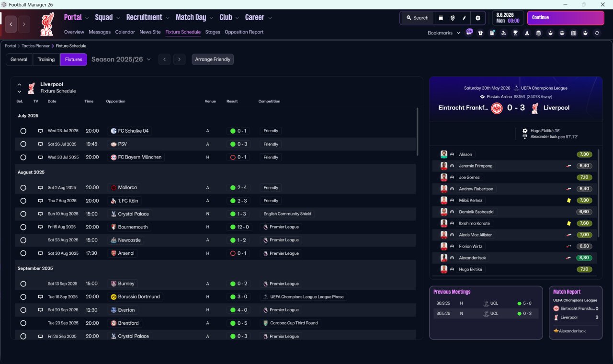
Task: Click Liverpool crest in match summary header
Action: (x=535, y=108)
